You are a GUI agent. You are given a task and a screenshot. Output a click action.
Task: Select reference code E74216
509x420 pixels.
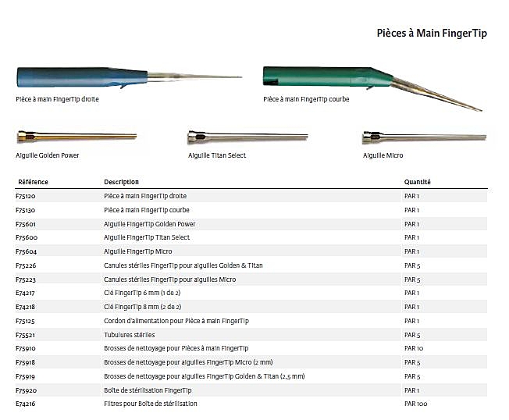coord(27,404)
